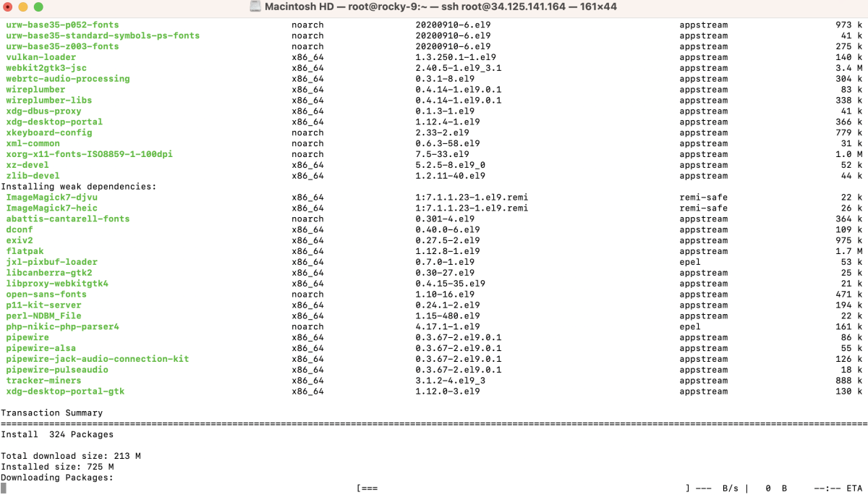Viewport: 868px width, 495px height.
Task: Click the tracker-miners package entry
Action: (43, 381)
